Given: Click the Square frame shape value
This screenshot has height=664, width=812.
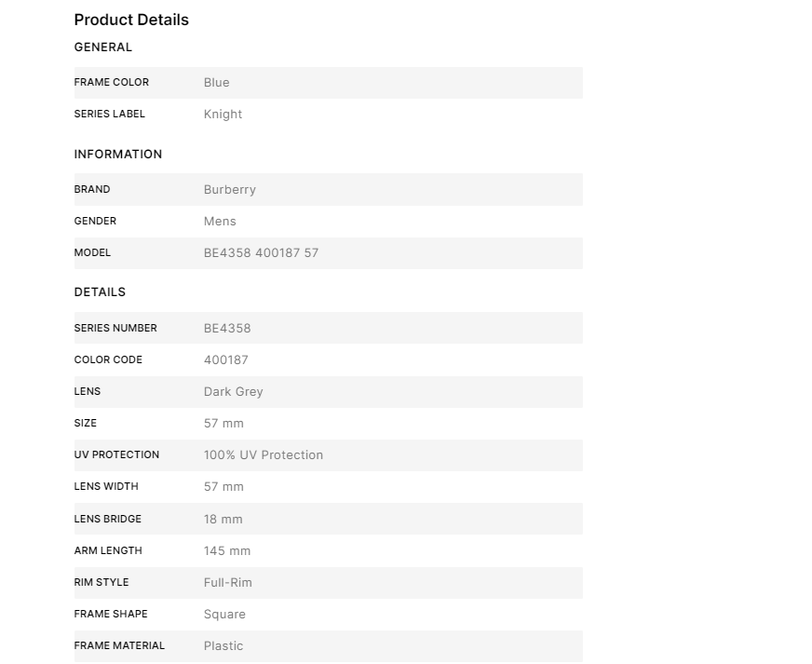Looking at the screenshot, I should pyautogui.click(x=225, y=614).
